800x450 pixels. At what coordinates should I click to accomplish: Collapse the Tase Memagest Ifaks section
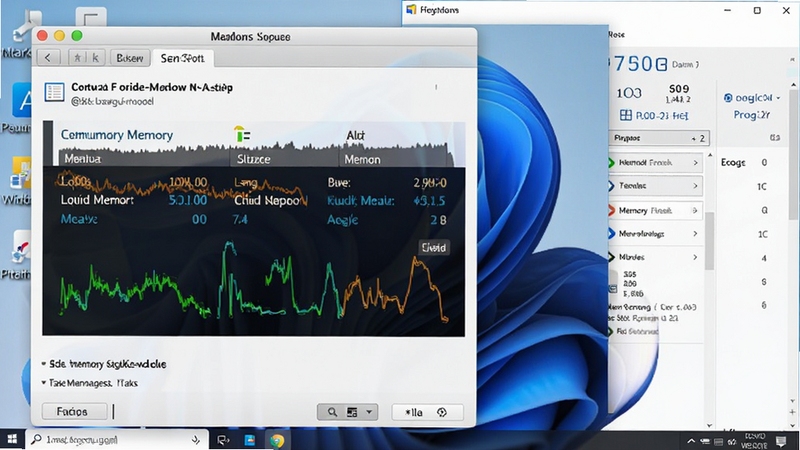coord(44,382)
